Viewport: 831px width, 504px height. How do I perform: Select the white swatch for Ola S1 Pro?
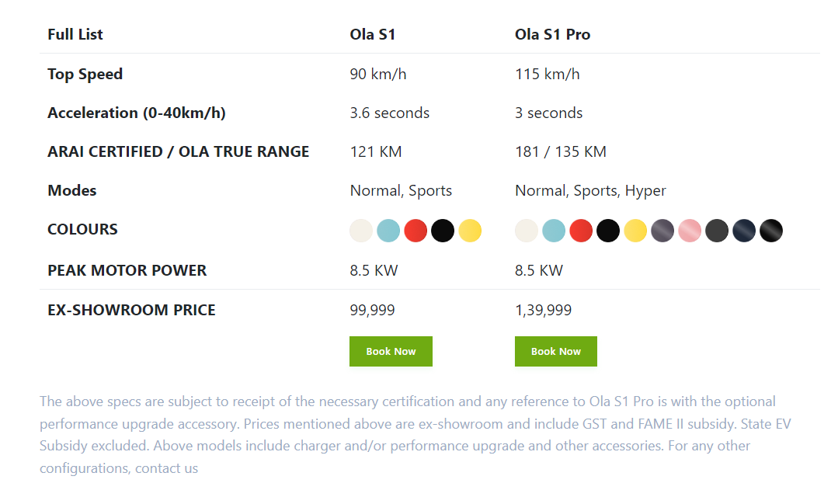click(527, 231)
